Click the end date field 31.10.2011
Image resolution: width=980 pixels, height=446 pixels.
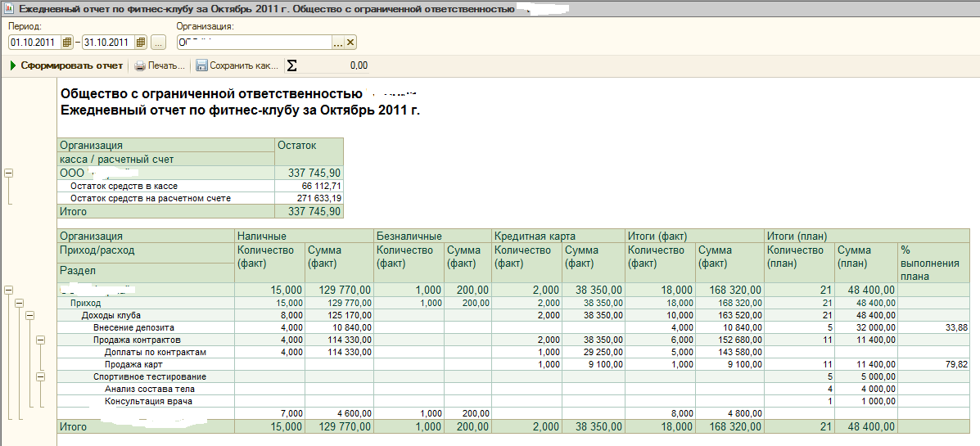pyautogui.click(x=108, y=43)
